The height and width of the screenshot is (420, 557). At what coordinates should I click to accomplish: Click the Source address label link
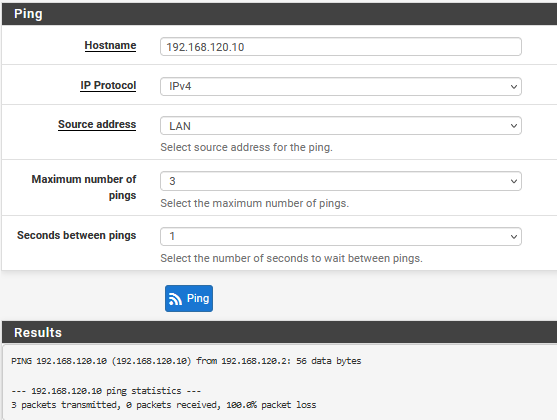tap(97, 124)
